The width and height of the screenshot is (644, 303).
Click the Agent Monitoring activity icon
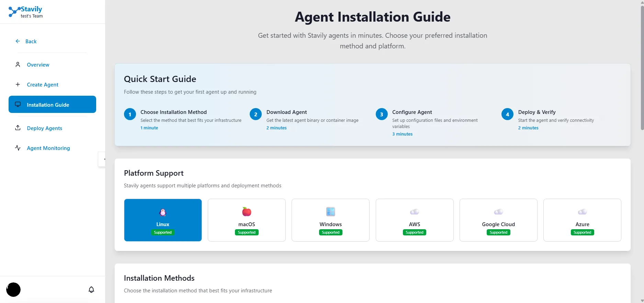[18, 148]
